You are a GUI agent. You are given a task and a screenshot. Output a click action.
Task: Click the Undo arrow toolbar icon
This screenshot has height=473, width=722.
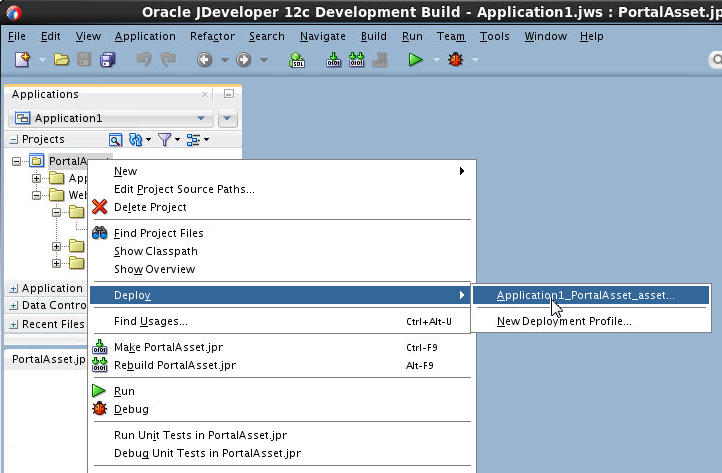(x=144, y=59)
